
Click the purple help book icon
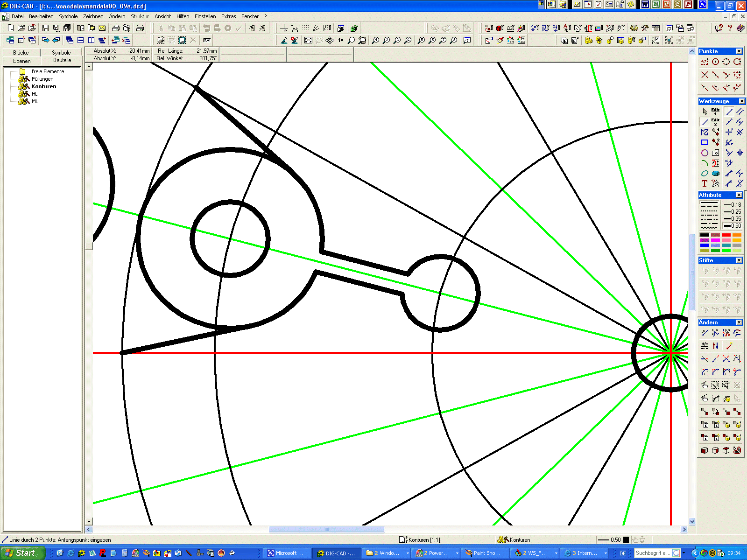pos(741,28)
